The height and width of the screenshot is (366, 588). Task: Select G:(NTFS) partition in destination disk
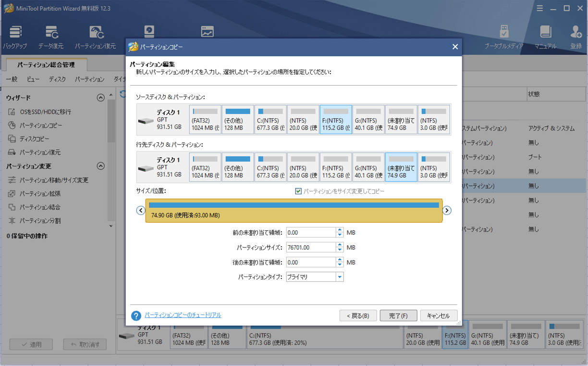tap(368, 167)
